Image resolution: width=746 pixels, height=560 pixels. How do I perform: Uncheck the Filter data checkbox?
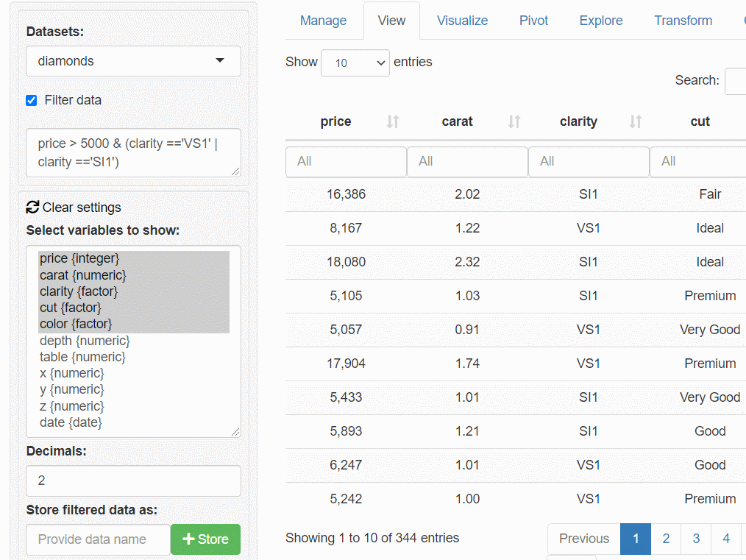[31, 100]
